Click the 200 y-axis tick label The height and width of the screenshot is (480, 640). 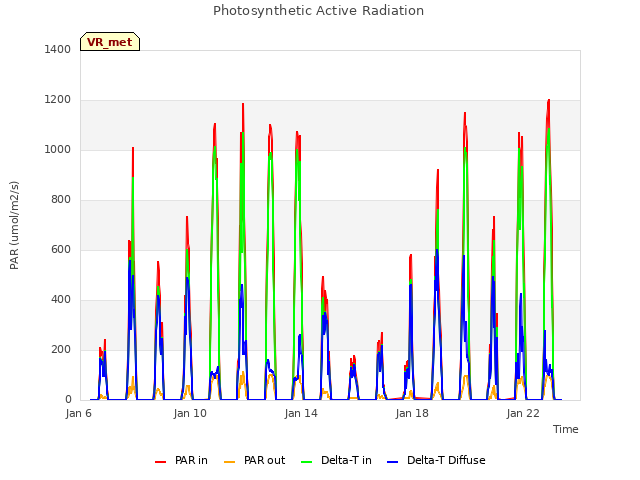pos(61,349)
